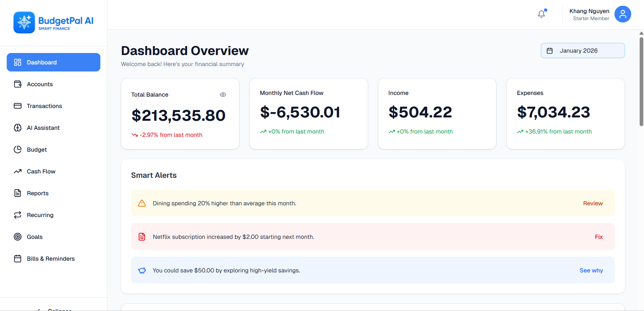Select the Recurring payments icon
Viewport: 644px width, 311px height.
[x=17, y=215]
